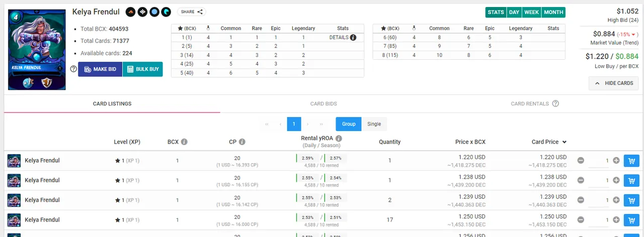The height and width of the screenshot is (237, 644).
Task: Click the card thumbnail on the 1.220 USD row
Action: coord(14,161)
